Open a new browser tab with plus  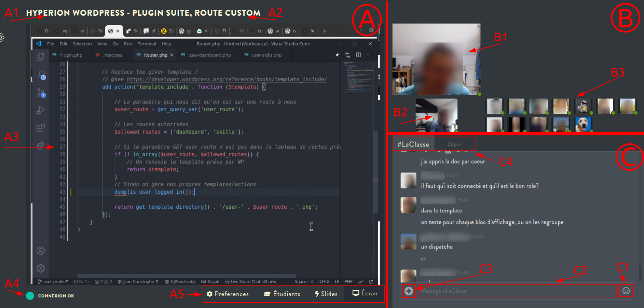click(325, 31)
